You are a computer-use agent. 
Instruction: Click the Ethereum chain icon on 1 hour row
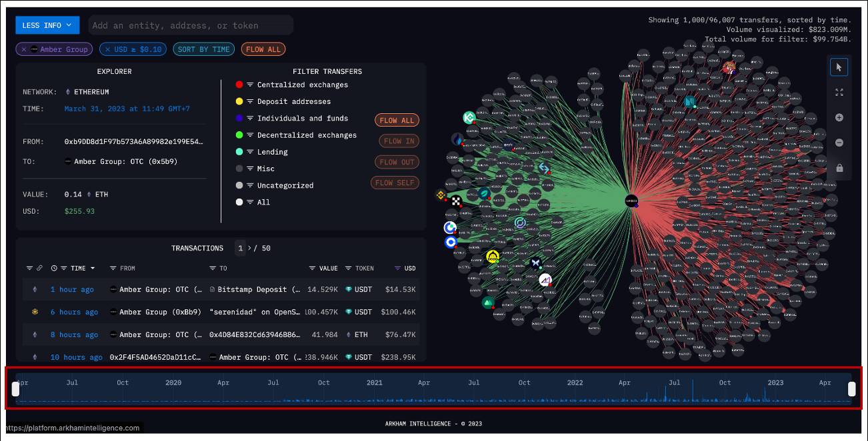click(35, 289)
